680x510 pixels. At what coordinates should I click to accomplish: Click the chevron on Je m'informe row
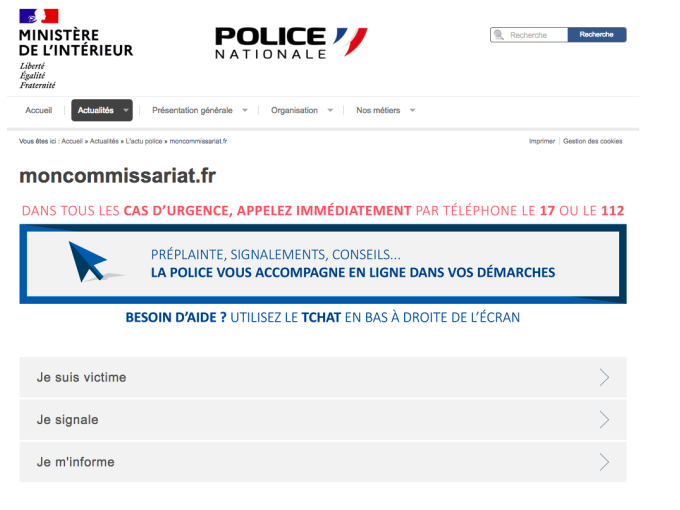(x=605, y=462)
